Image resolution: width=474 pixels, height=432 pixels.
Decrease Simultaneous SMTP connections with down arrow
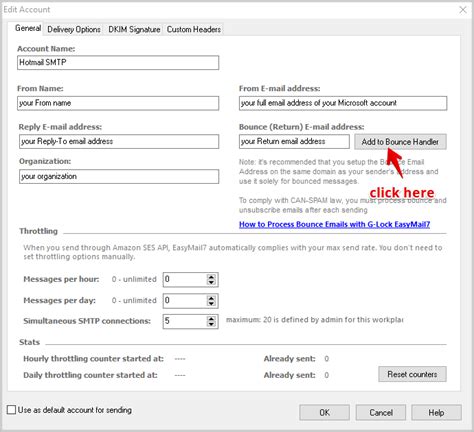211,324
